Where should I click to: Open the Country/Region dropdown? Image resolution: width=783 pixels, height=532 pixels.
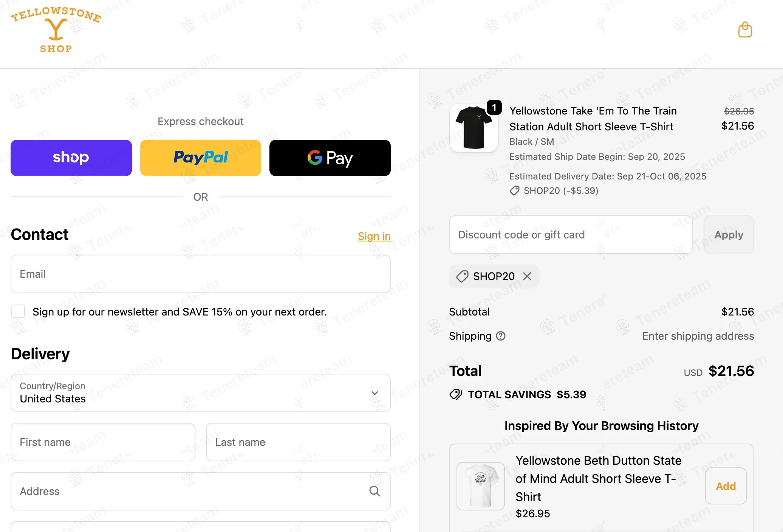tap(200, 393)
